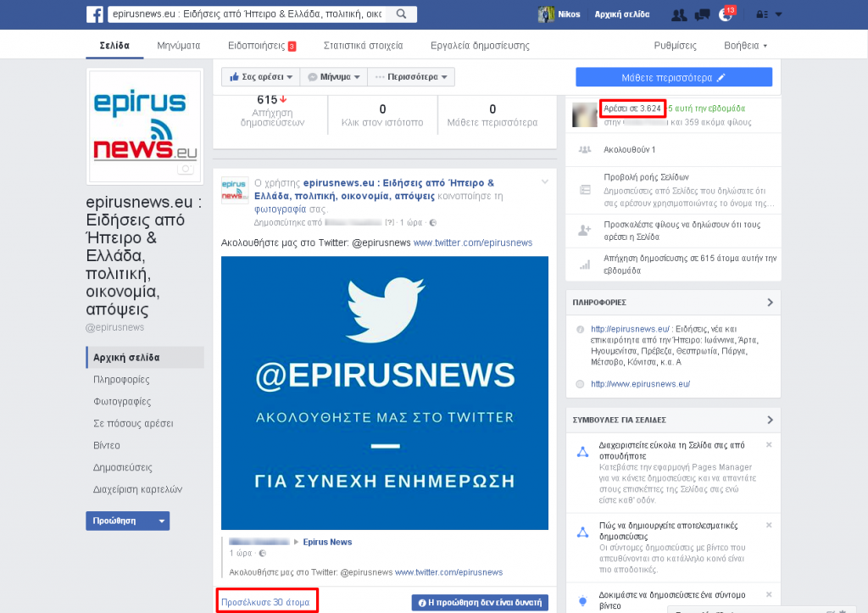
Task: Click the [?] help marker in post byline
Action: coord(390,223)
